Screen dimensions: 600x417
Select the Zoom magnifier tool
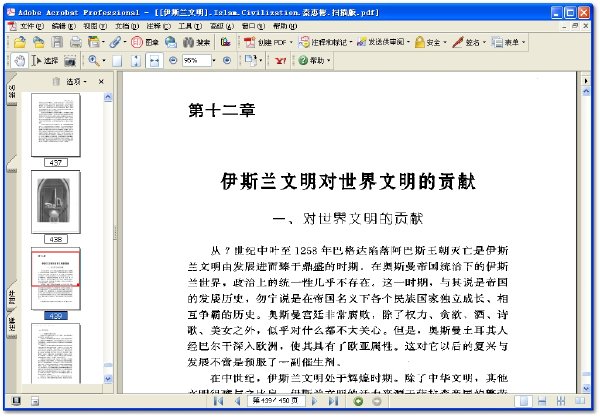[94, 60]
